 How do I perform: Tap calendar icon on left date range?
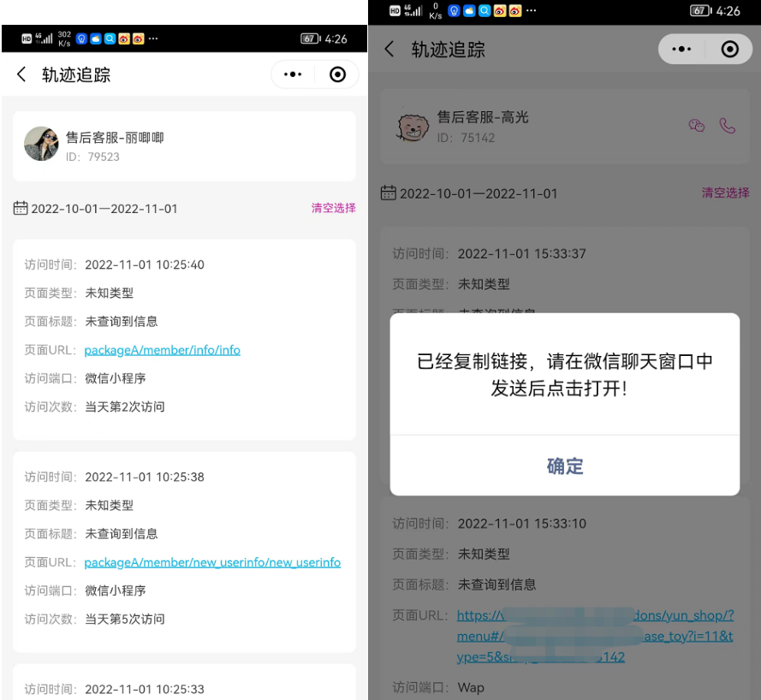pyautogui.click(x=21, y=208)
